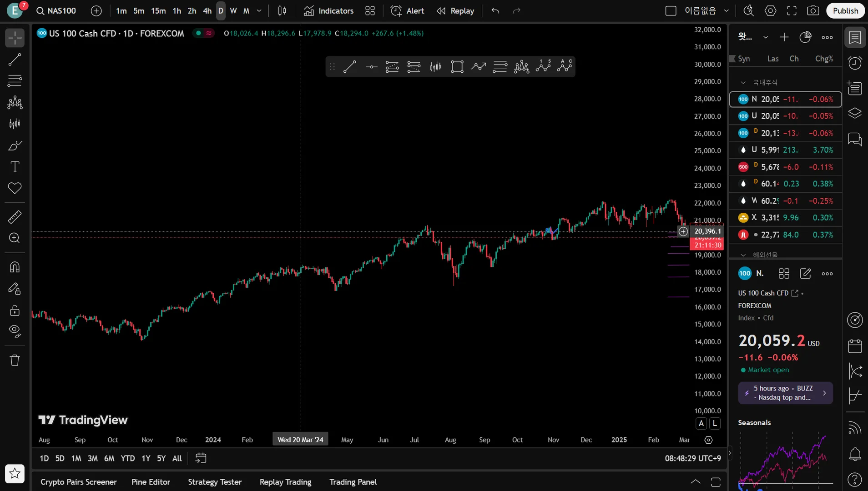Open the Pine Editor tab
This screenshot has width=868, height=491.
pyautogui.click(x=151, y=482)
